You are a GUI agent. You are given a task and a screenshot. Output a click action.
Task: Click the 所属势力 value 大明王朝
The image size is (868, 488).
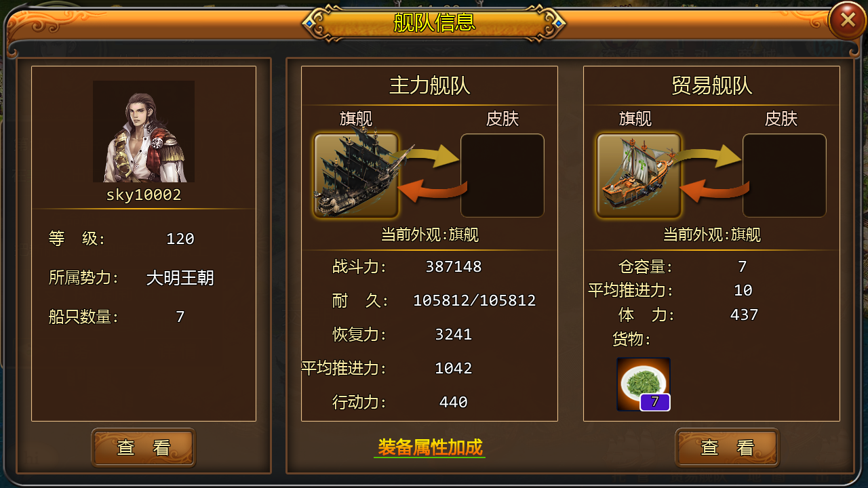180,278
